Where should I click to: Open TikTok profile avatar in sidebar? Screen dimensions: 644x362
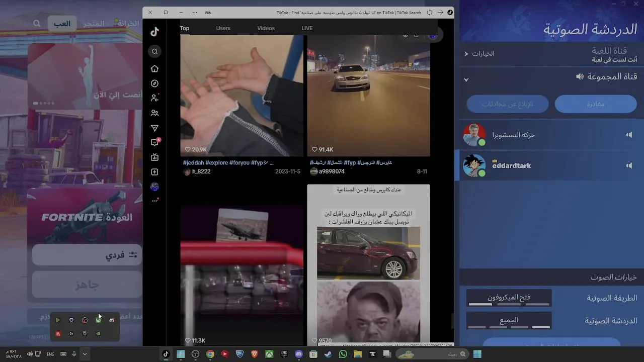[154, 187]
